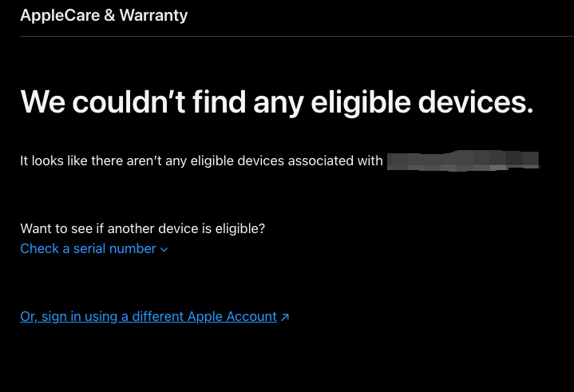The height and width of the screenshot is (392, 574).
Task: Click "Apple Account" in the bottom link
Action: pos(232,316)
